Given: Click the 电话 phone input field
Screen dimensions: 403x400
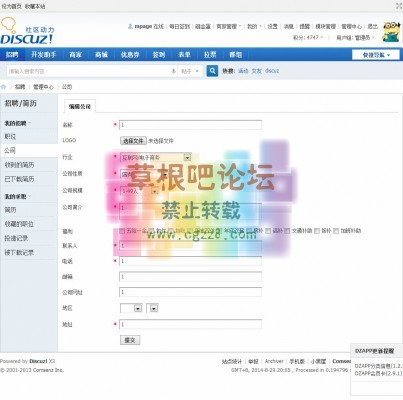Looking at the screenshot, I should pyautogui.click(x=190, y=261).
